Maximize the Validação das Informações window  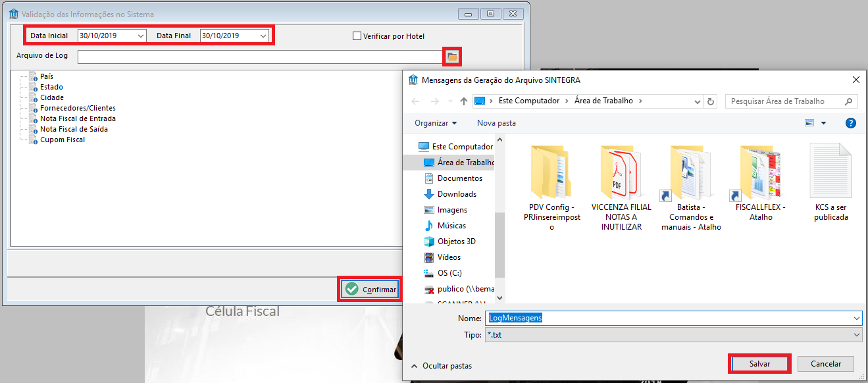point(490,14)
